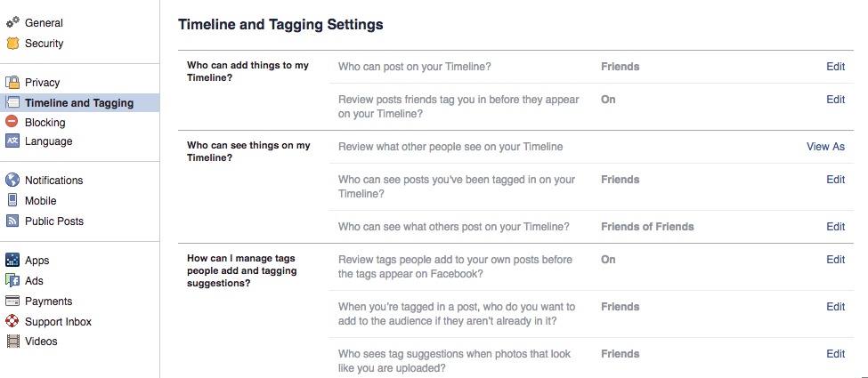Click the Security badge icon
868x378 pixels.
(12, 44)
